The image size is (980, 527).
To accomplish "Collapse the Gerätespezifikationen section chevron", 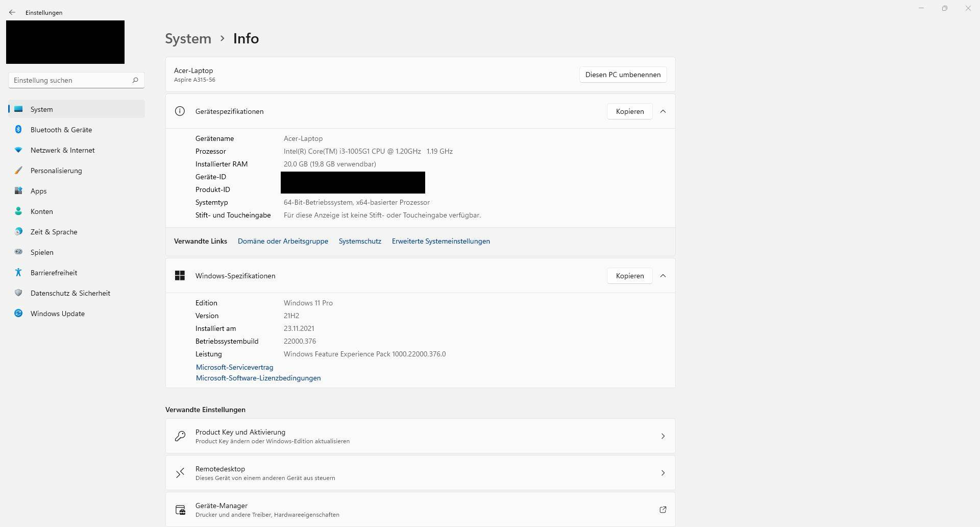I will tap(663, 111).
